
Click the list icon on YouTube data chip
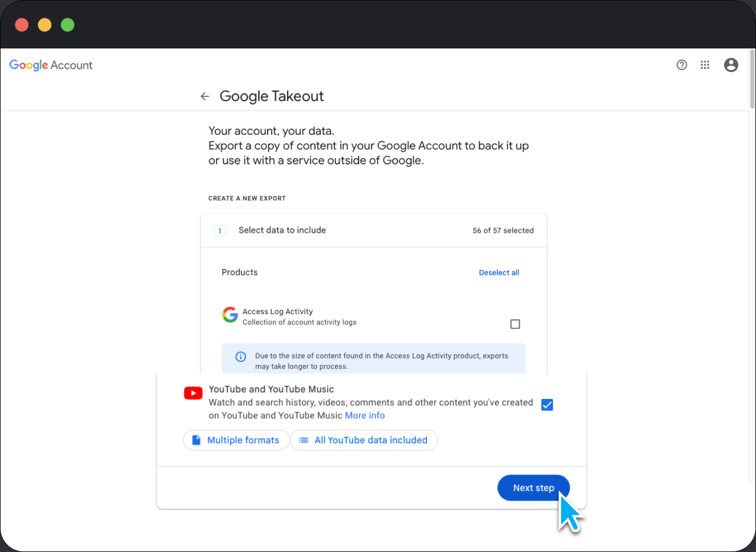pos(304,440)
